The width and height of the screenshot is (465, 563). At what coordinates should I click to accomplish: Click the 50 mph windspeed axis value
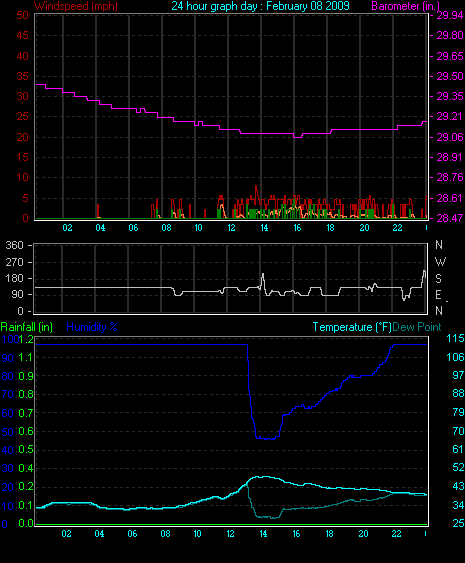(x=22, y=15)
